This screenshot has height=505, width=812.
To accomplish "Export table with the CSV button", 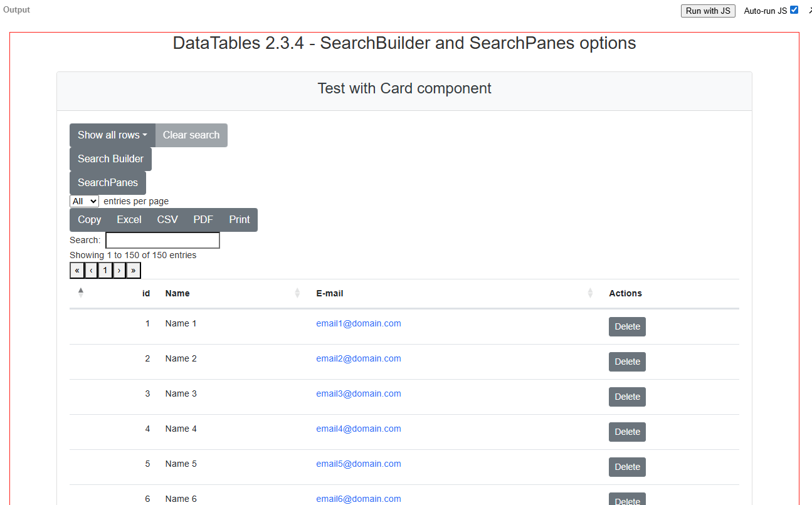I will coord(167,220).
